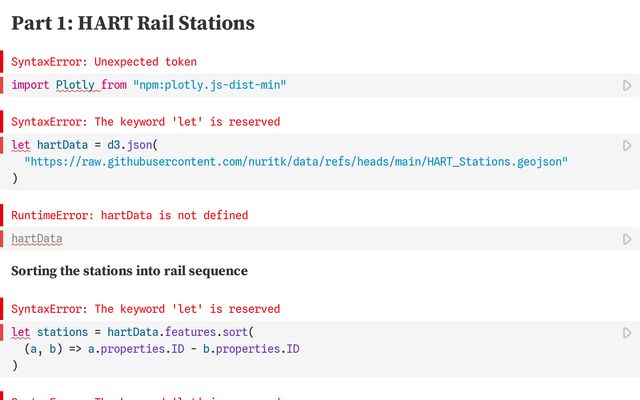Click the let stations = hartData.features.sort line
The width and height of the screenshot is (640, 400).
(x=133, y=332)
